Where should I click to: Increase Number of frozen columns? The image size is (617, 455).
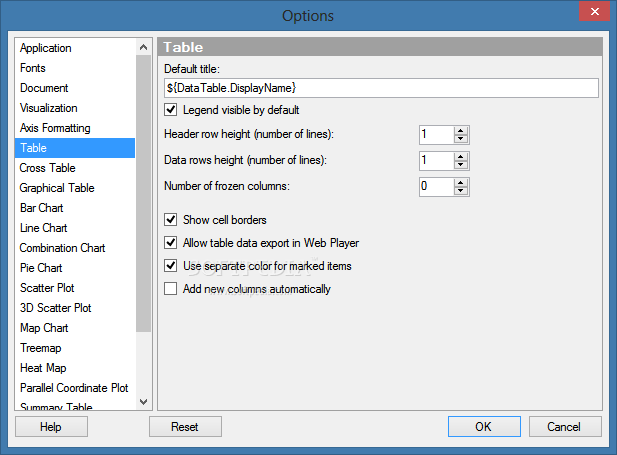[460, 183]
